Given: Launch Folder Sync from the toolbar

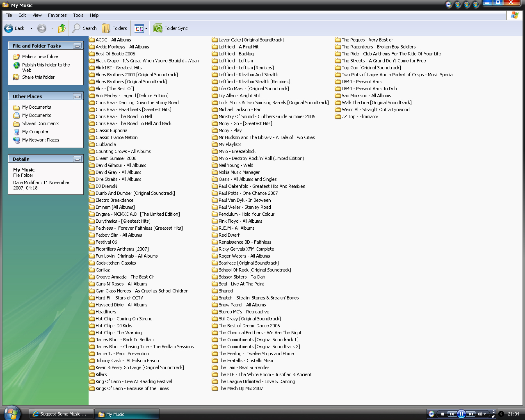Looking at the screenshot, I should [x=171, y=28].
